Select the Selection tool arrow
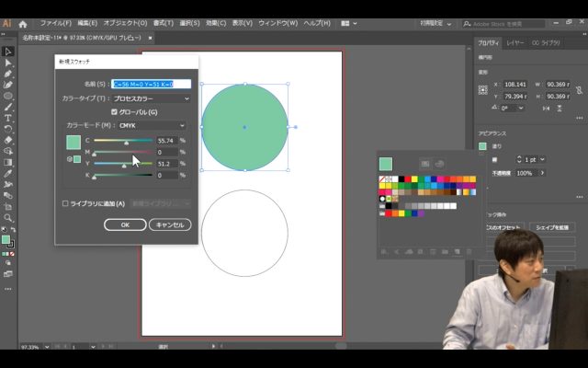The height and width of the screenshot is (368, 588). pos(7,52)
